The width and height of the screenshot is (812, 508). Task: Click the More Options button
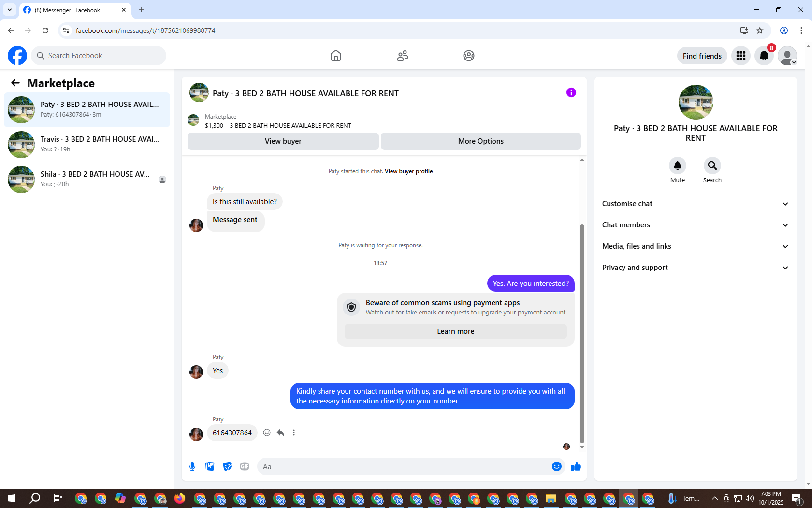point(481,141)
